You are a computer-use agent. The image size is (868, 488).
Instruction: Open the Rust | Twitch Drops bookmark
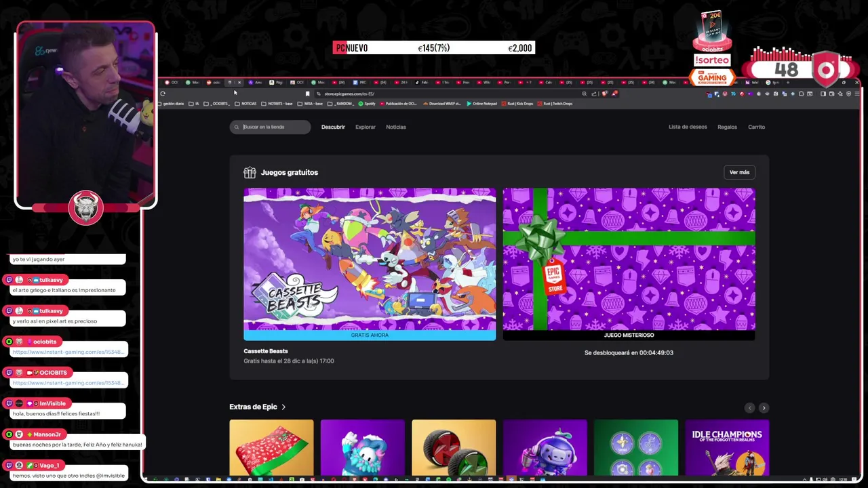click(x=555, y=104)
